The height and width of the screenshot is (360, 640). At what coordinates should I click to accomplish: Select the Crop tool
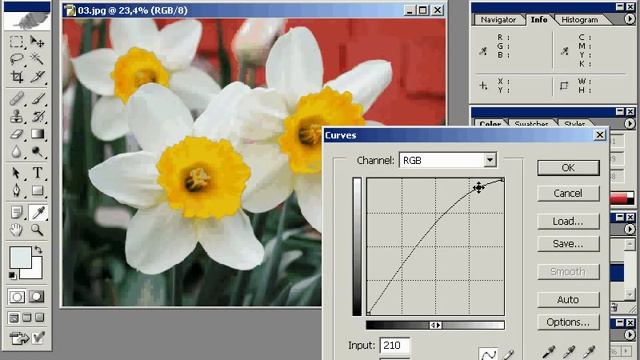(16, 77)
